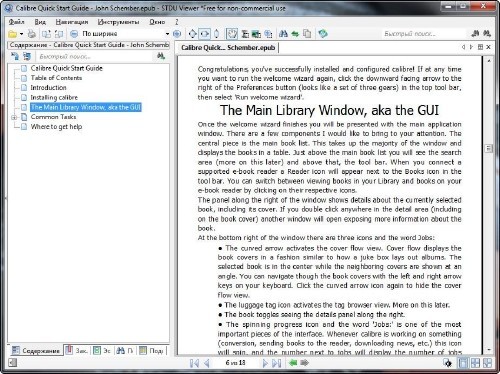Go to the last page
This screenshot has height=374, width=500.
tap(276, 363)
